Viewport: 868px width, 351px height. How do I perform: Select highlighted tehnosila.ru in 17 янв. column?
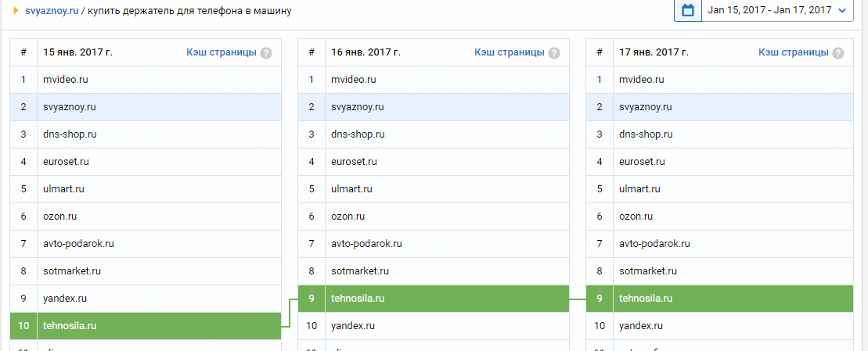646,299
